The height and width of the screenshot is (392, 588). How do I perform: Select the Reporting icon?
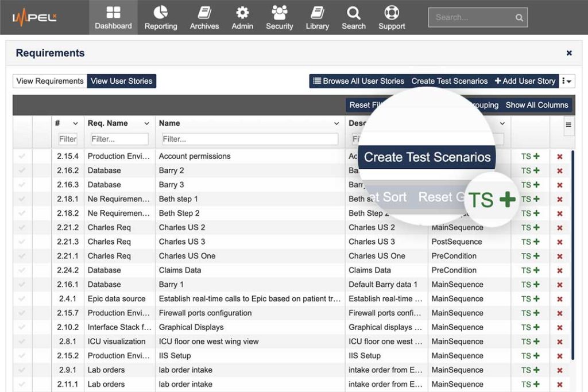coord(160,17)
